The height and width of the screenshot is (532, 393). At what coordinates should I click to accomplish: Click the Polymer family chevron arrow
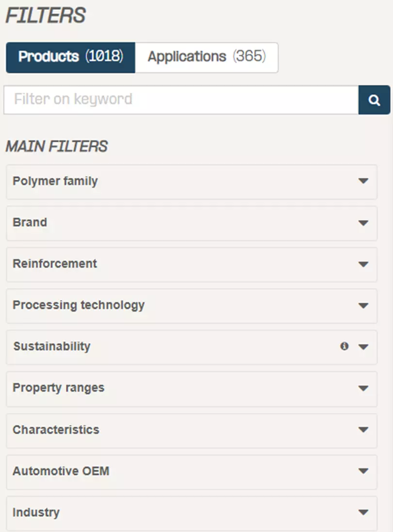pos(363,182)
